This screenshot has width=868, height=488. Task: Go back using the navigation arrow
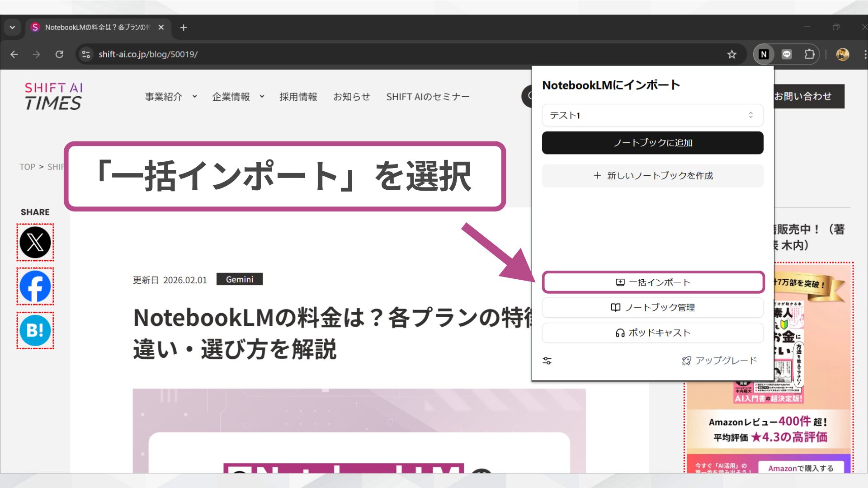point(14,54)
